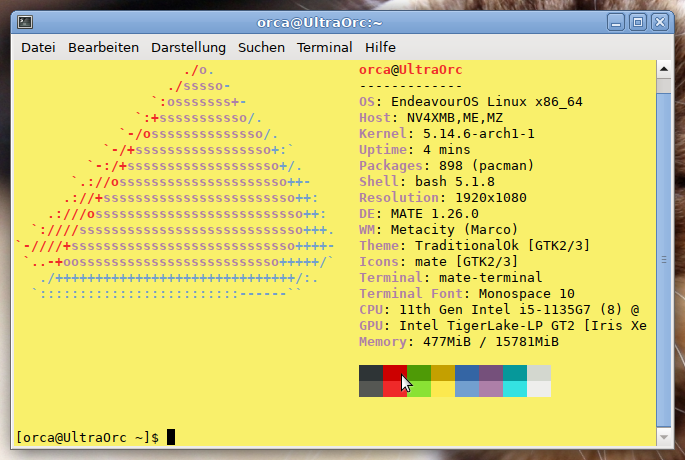Maximize the terminal window
Screen dimensions: 685x460
(x=638, y=22)
